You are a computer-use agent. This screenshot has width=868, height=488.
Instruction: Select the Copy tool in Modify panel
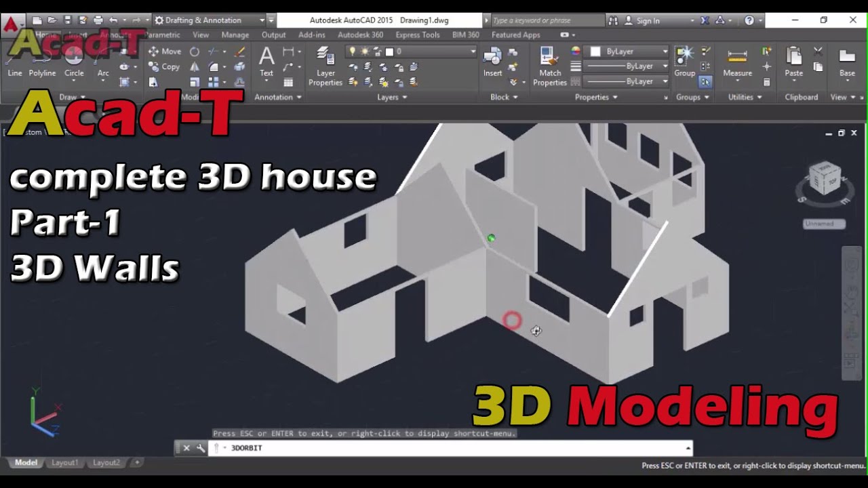point(165,66)
